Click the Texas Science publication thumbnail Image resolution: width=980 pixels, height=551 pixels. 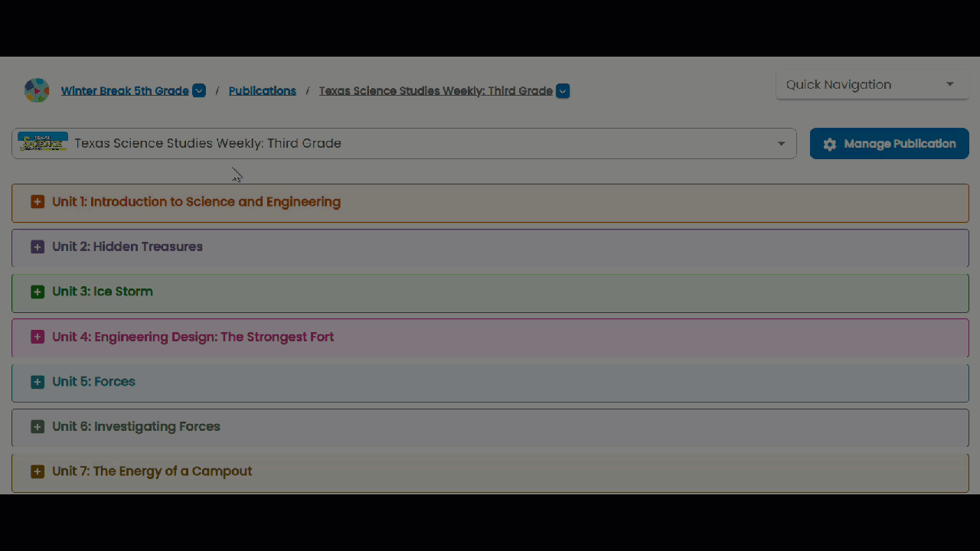click(x=43, y=143)
